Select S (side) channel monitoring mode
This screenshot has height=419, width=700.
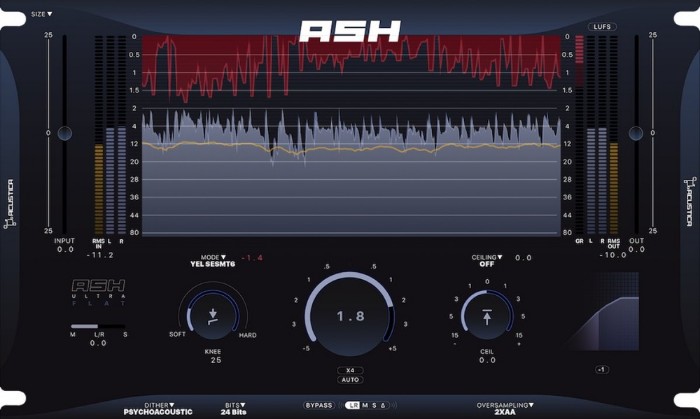pyautogui.click(x=374, y=405)
